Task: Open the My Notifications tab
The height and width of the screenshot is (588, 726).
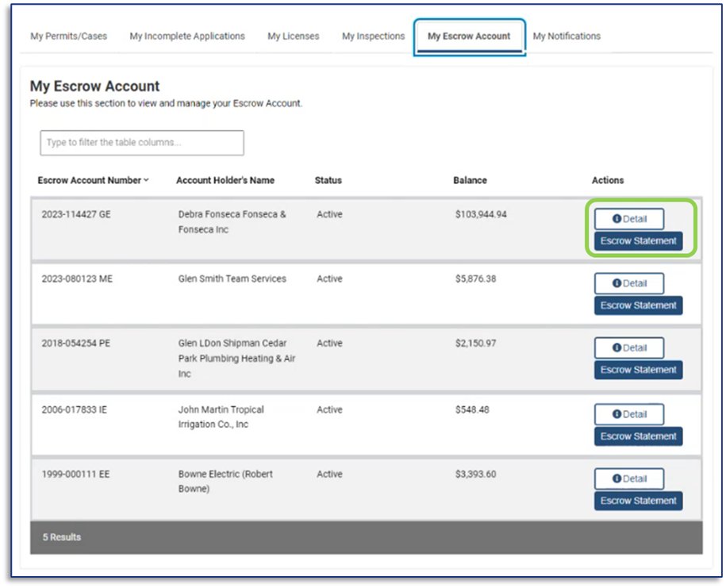Action: [x=567, y=36]
